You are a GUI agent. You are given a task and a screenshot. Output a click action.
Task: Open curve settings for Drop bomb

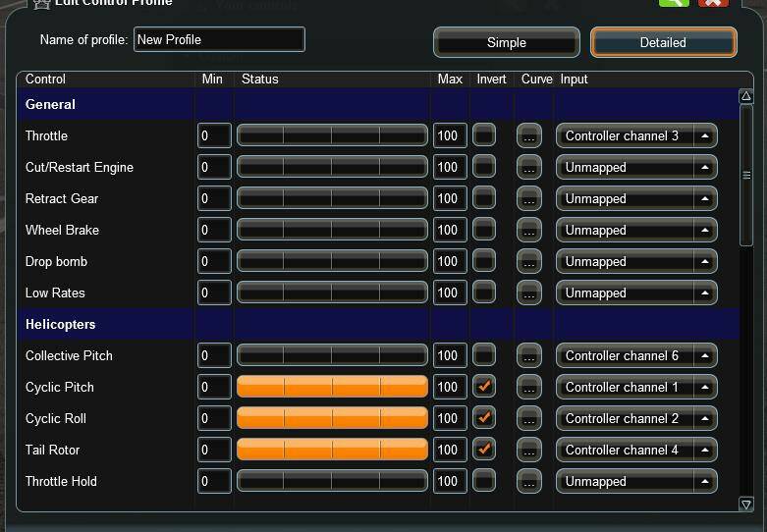pos(529,262)
